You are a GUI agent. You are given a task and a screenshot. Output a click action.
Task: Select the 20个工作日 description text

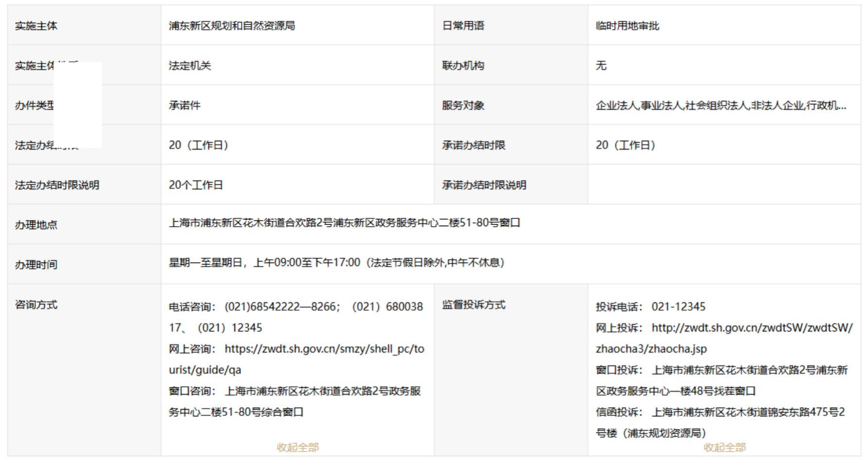click(x=196, y=185)
